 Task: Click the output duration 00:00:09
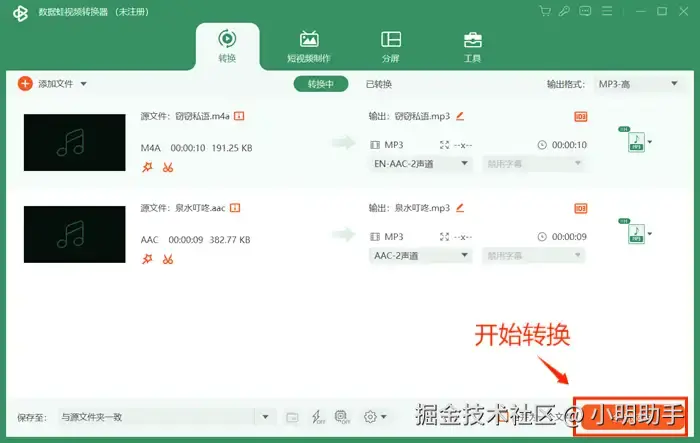click(x=569, y=237)
